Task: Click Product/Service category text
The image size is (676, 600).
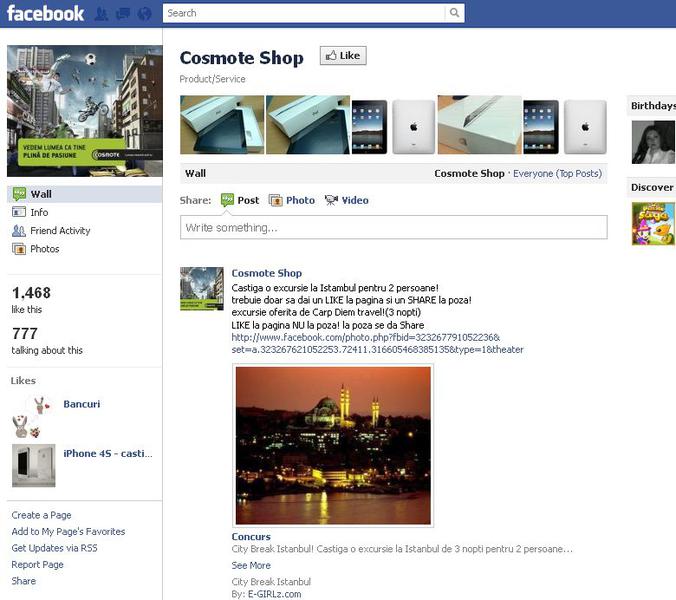Action: [213, 79]
